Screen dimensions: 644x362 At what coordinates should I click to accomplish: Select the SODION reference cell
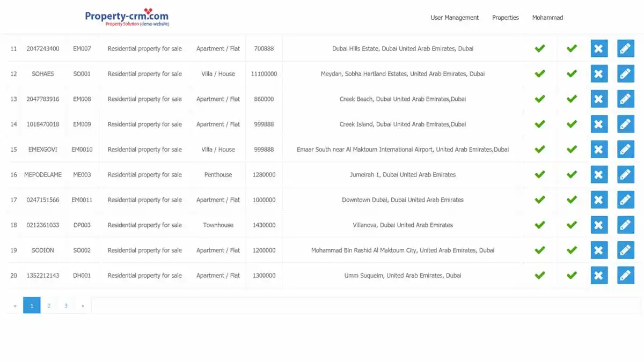[x=43, y=250]
